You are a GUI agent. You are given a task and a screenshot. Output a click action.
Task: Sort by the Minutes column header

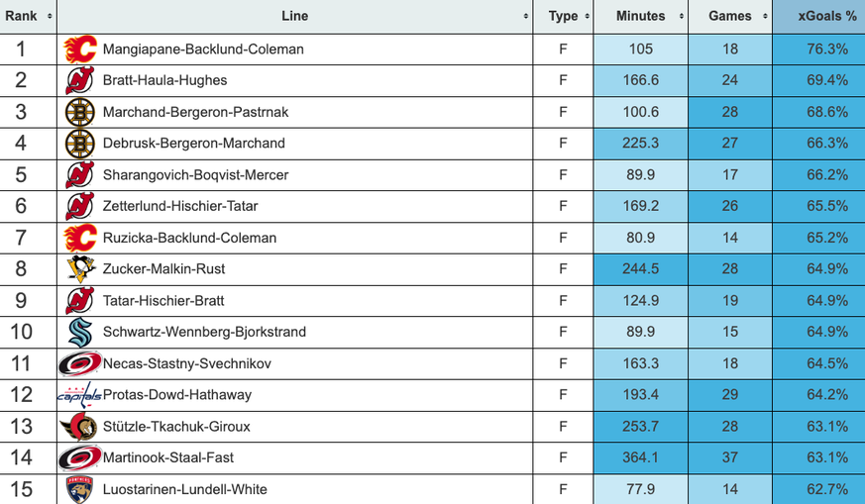(x=641, y=17)
